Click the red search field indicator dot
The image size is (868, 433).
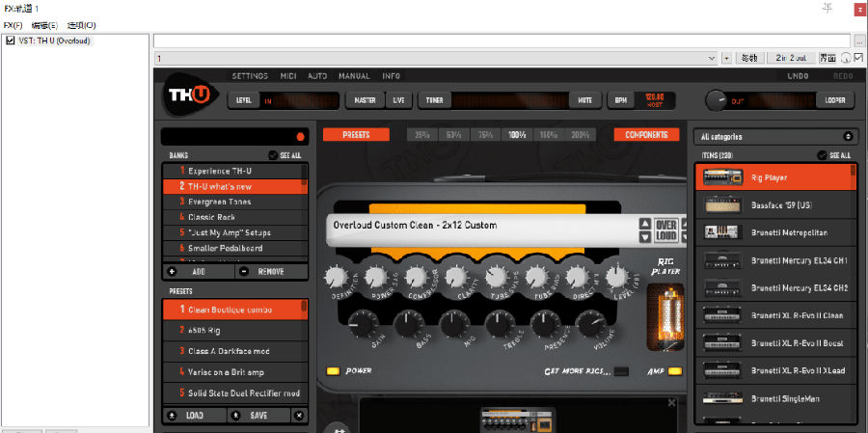pyautogui.click(x=301, y=137)
